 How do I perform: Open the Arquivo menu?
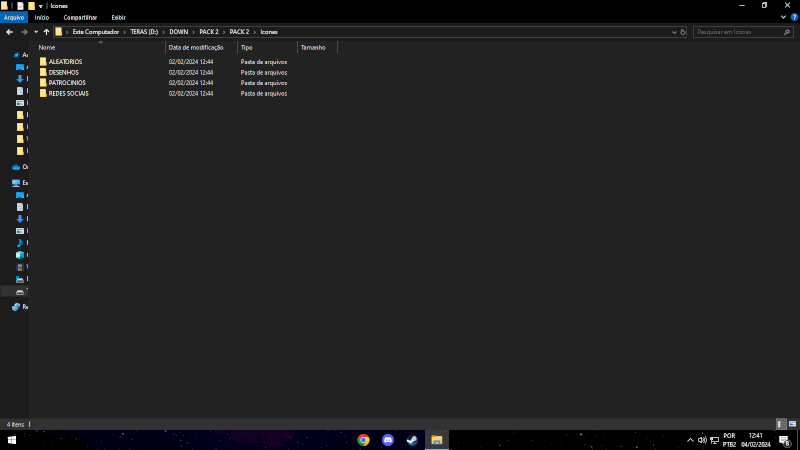tap(14, 17)
